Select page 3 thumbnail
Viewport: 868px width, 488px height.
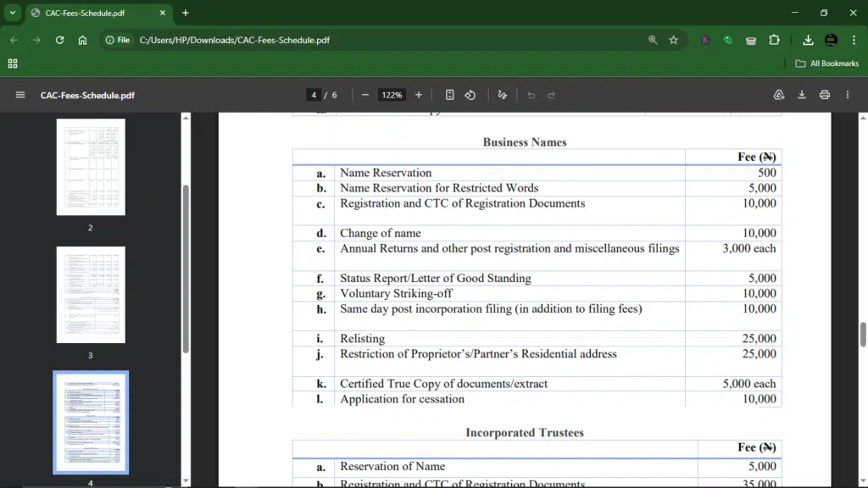point(91,295)
